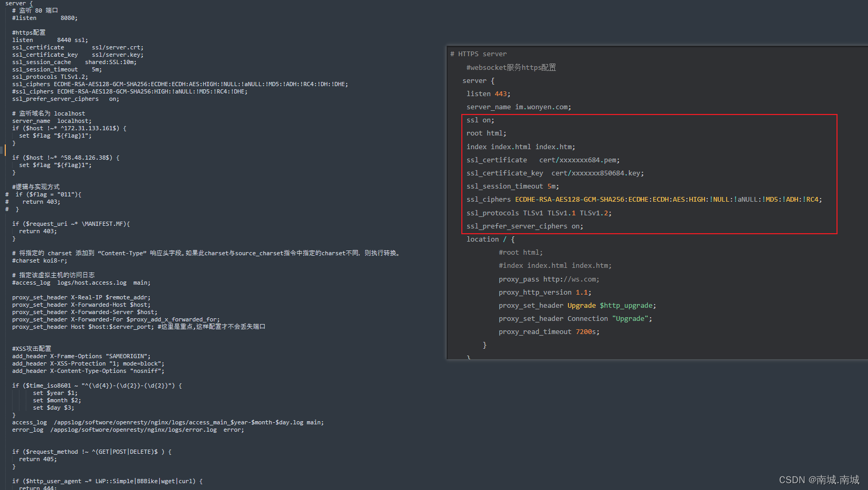Screen dimensions: 868x490
Task: Click 'ssl_session_cache shared:SSL:10m;' line
Action: tap(74, 62)
